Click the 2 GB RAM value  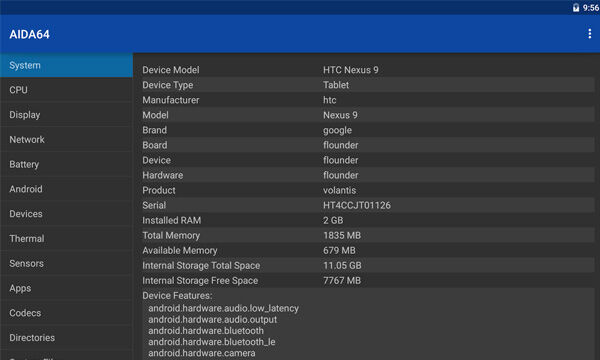click(x=333, y=220)
